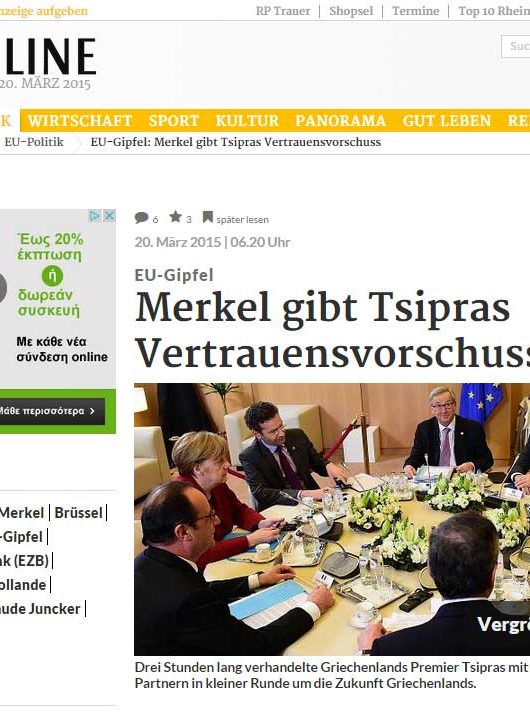Select Gut Leben in navigation bar

coord(447,120)
